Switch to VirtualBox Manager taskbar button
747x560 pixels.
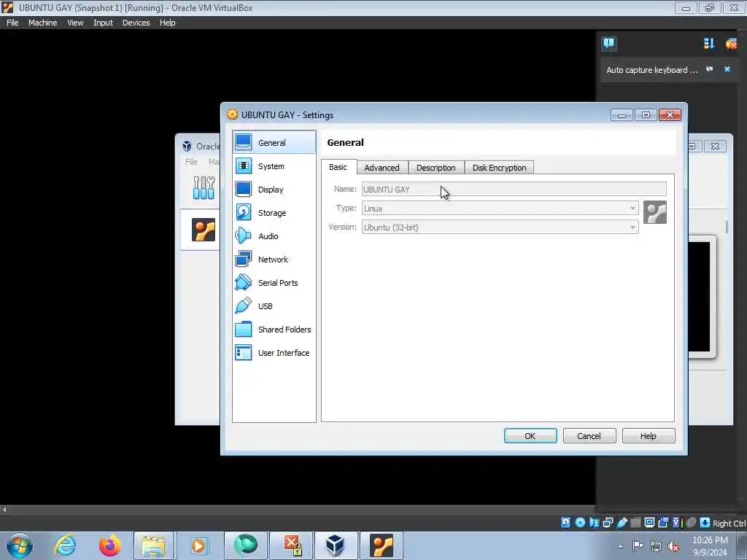click(x=336, y=545)
